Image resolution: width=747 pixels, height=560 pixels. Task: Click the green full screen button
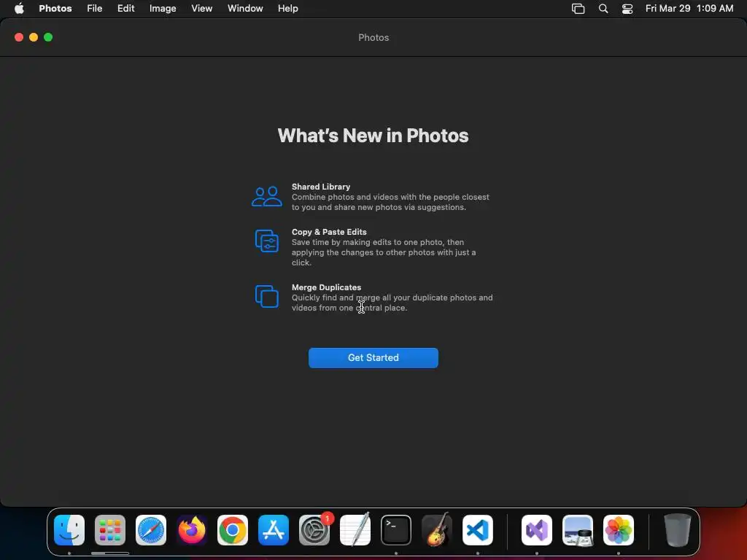click(x=48, y=37)
